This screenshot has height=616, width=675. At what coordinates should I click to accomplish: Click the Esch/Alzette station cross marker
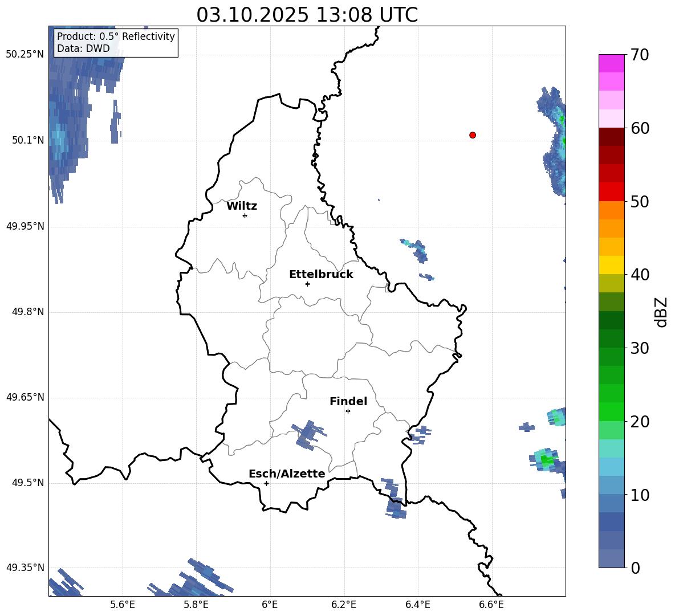266,483
